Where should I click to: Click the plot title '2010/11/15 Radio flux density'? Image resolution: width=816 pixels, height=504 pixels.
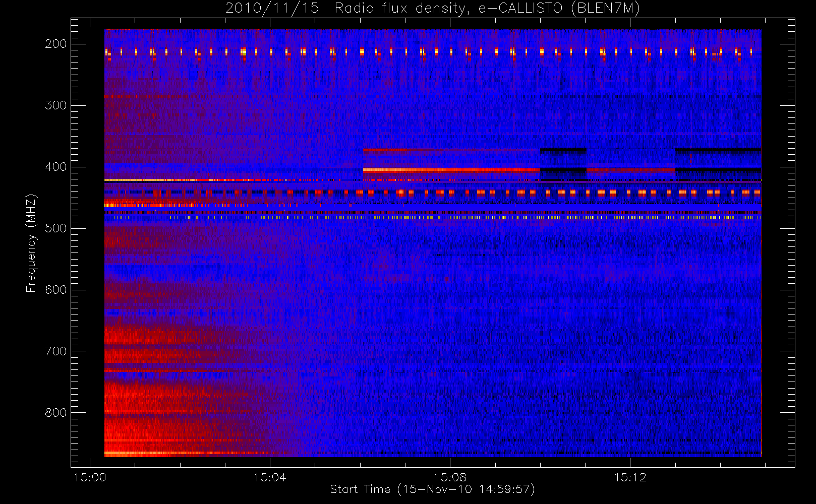coord(432,9)
